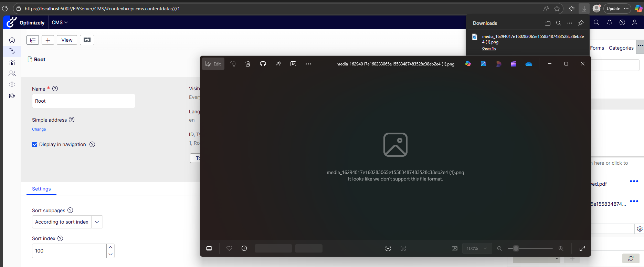Click the plus add content button

point(48,40)
